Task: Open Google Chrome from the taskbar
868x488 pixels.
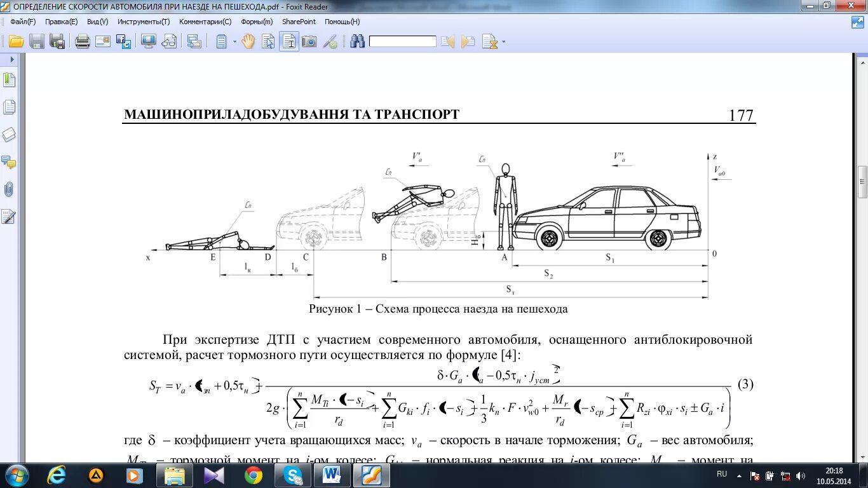Action: [254, 475]
